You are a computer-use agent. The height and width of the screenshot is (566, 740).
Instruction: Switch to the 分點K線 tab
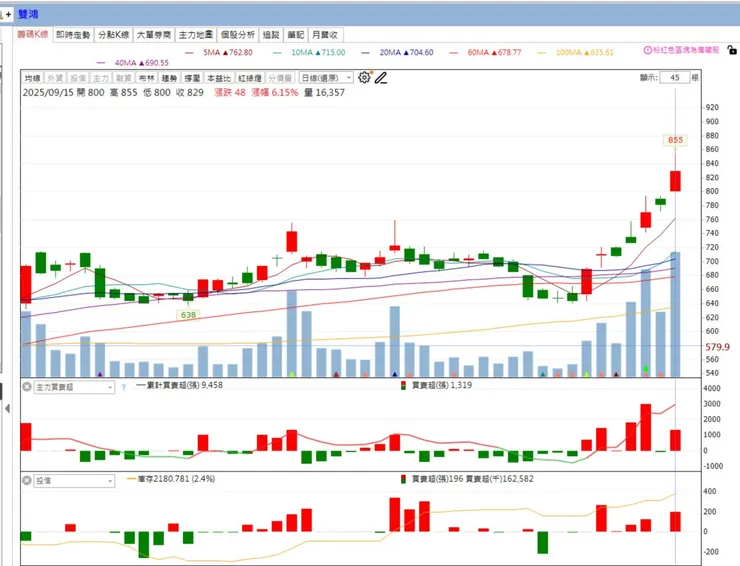tap(113, 34)
